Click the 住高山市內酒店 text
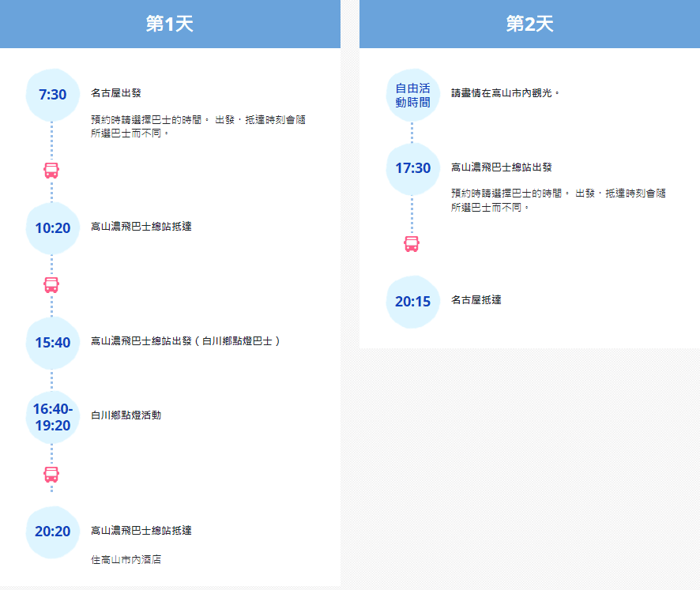The image size is (700, 590). 126,560
